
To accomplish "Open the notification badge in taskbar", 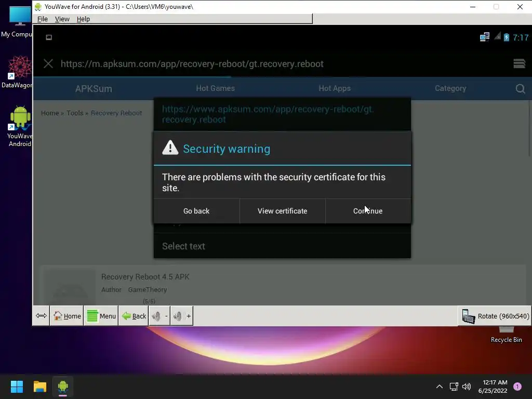I will coord(517,387).
